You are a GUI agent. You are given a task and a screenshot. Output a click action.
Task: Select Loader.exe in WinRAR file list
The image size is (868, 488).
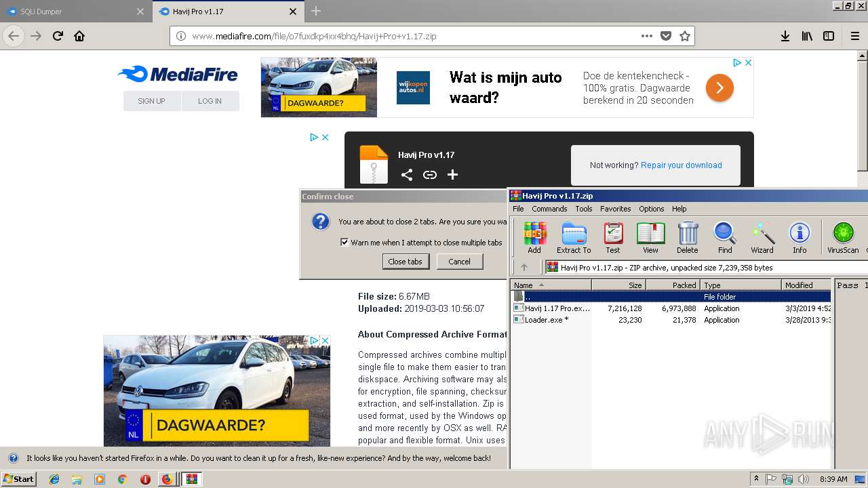tap(671, 320)
